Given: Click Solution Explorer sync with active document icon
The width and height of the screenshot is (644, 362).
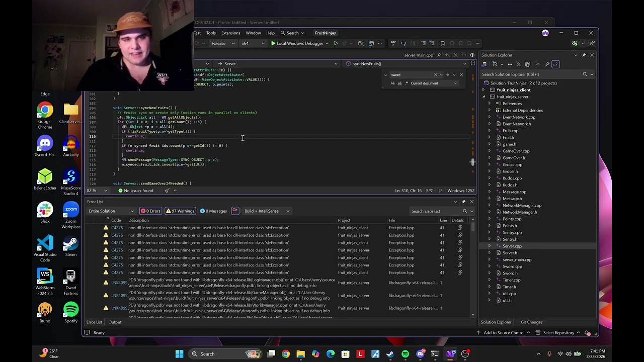Looking at the screenshot, I should click(510, 64).
